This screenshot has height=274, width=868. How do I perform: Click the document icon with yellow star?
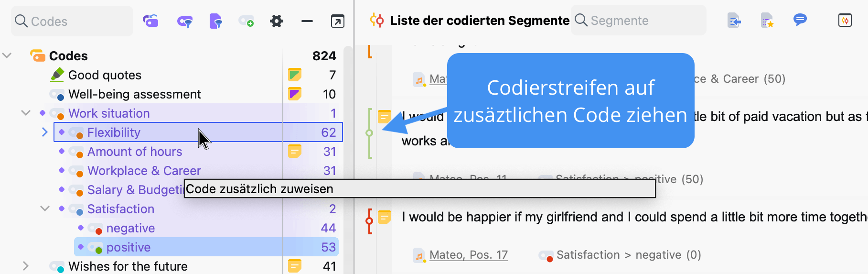pyautogui.click(x=767, y=21)
